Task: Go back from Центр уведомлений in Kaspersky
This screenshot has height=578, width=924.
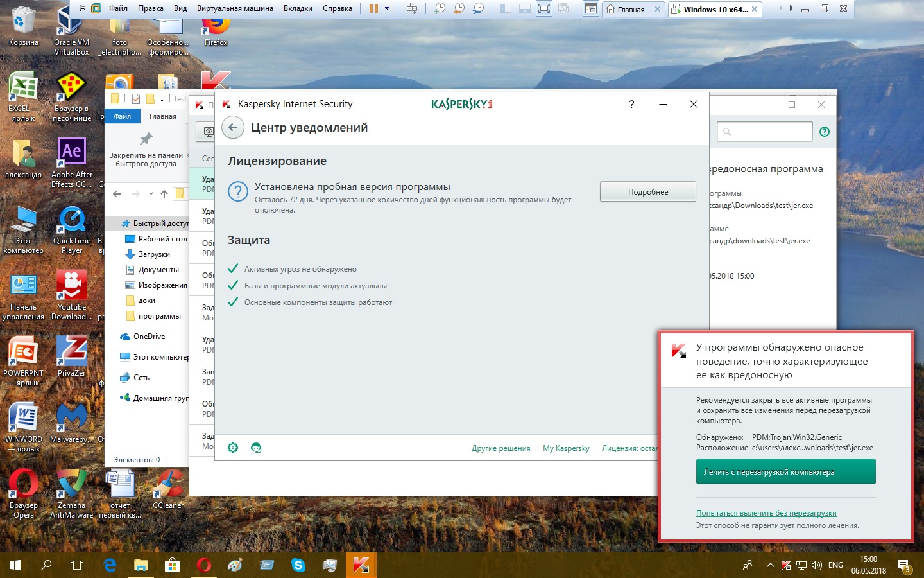Action: pyautogui.click(x=233, y=127)
